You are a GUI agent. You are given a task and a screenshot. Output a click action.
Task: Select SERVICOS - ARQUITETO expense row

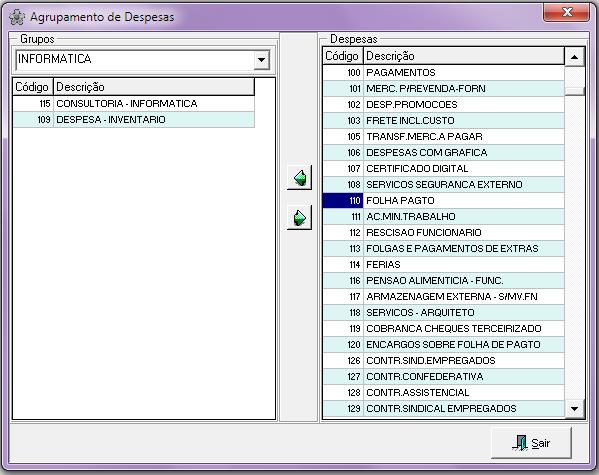(x=444, y=313)
